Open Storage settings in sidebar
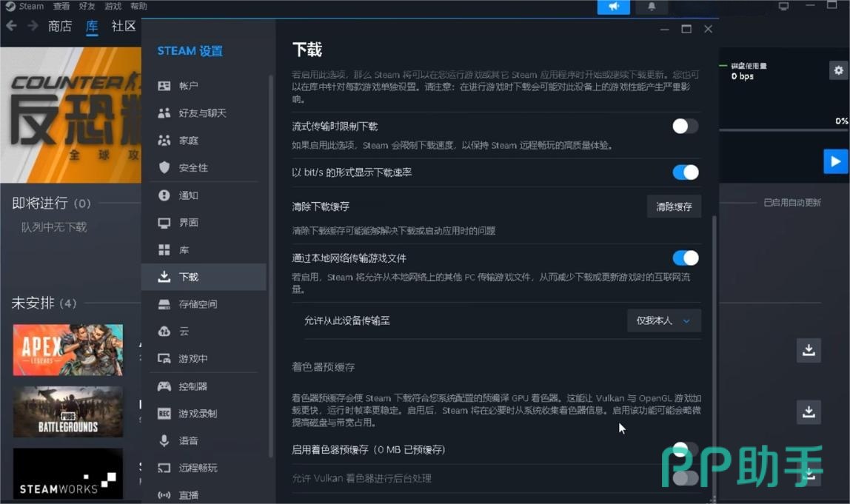The height and width of the screenshot is (504, 850). click(198, 304)
